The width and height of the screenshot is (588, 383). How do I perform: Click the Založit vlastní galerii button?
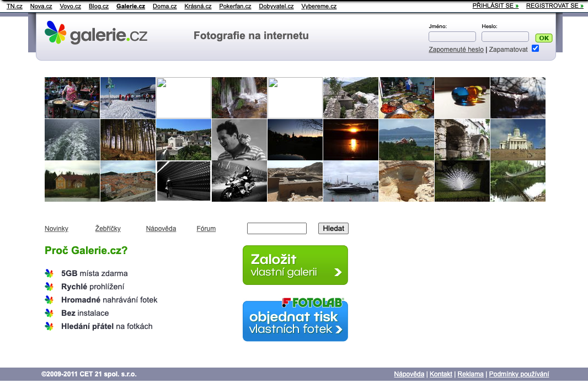click(295, 265)
